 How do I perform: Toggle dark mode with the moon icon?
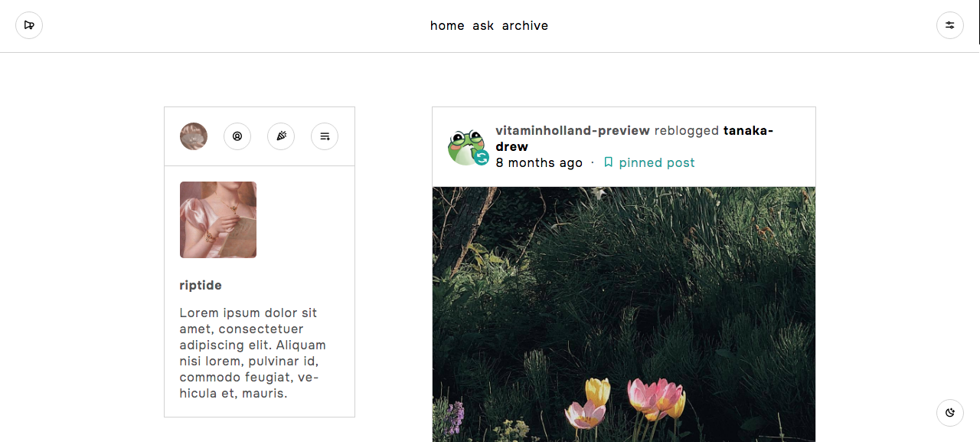click(950, 413)
